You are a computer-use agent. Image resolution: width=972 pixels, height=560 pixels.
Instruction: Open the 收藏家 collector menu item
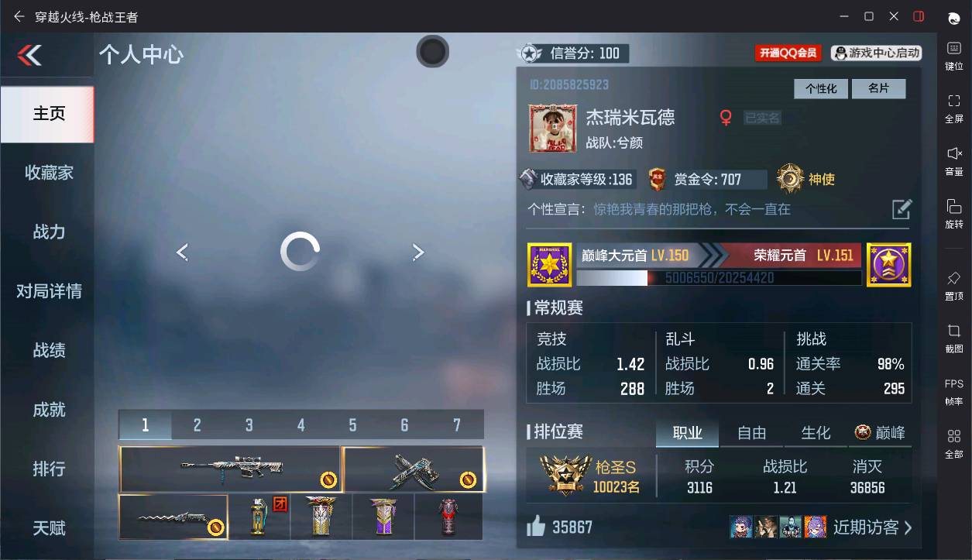tap(49, 173)
